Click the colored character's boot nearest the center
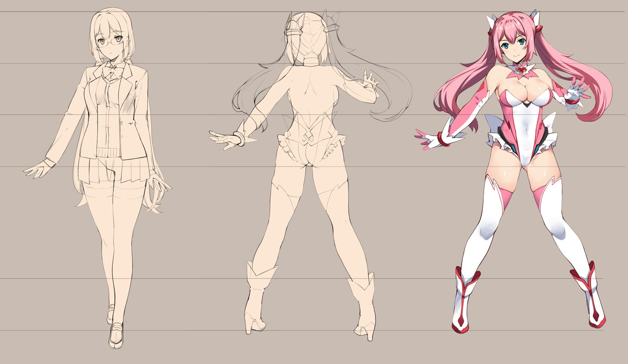Viewport: 628px width, 364px height. pyautogui.click(x=464, y=302)
